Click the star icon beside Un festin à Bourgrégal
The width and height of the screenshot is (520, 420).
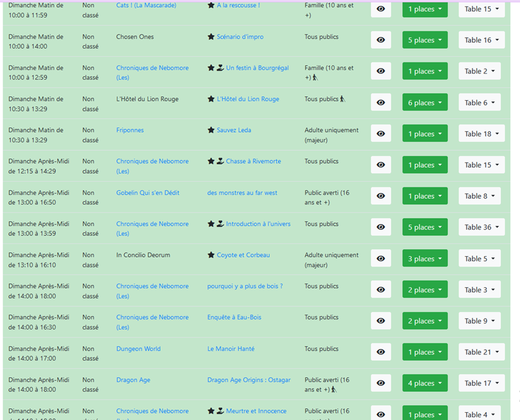tap(211, 68)
